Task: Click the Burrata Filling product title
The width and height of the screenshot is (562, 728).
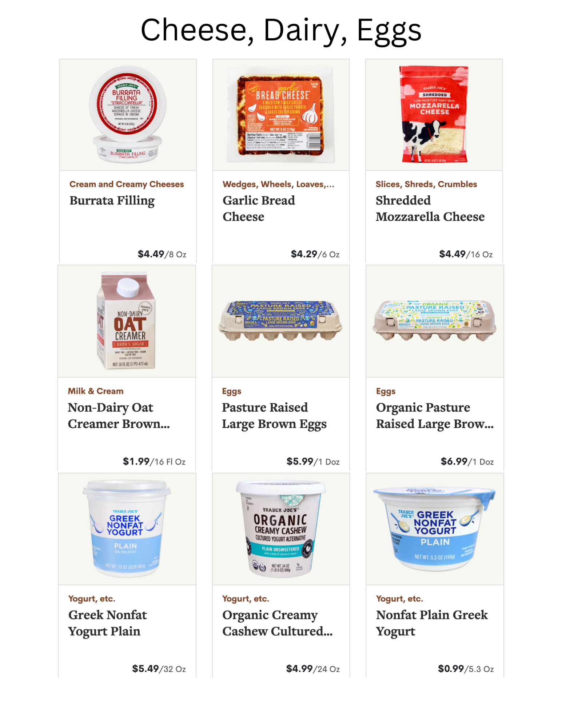Action: tap(112, 201)
